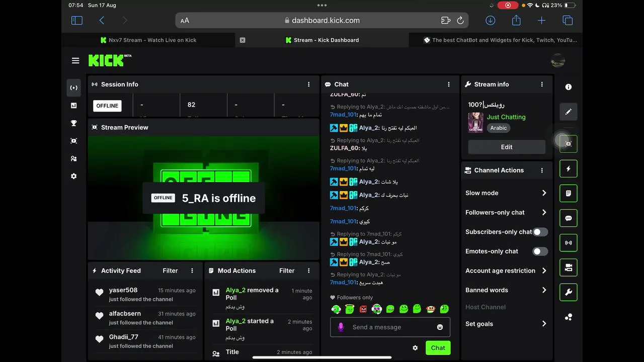This screenshot has height=362, width=644.
Task: Switch to Nxv7 Stream browser tab
Action: coord(148,40)
